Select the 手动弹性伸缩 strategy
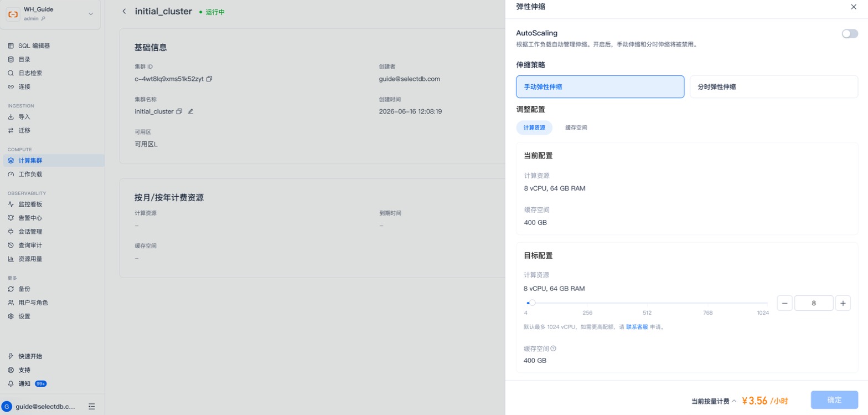 (x=600, y=87)
